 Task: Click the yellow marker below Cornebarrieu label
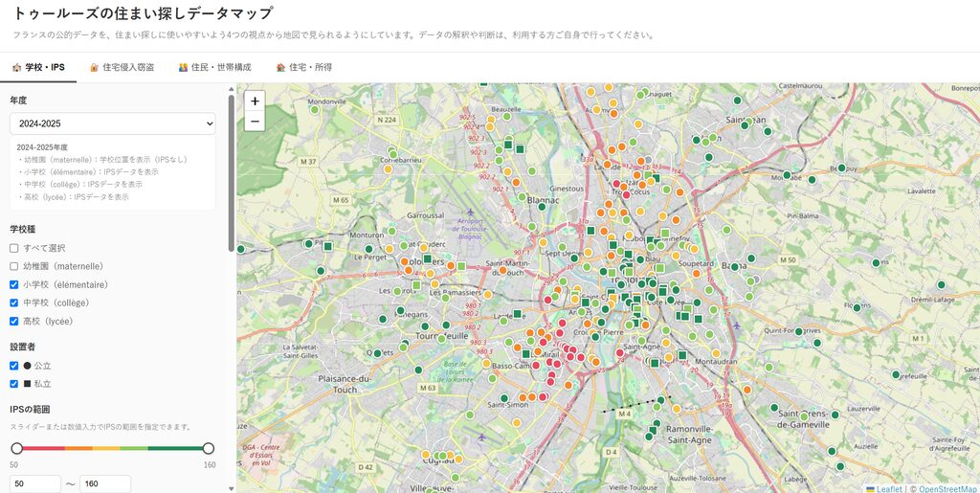pyautogui.click(x=389, y=168)
